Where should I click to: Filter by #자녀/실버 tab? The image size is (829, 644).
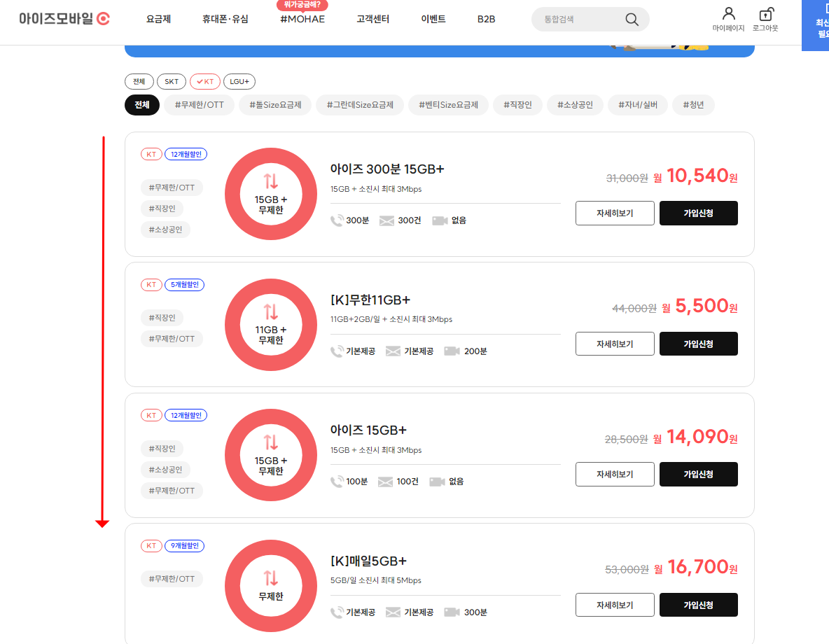click(x=638, y=105)
